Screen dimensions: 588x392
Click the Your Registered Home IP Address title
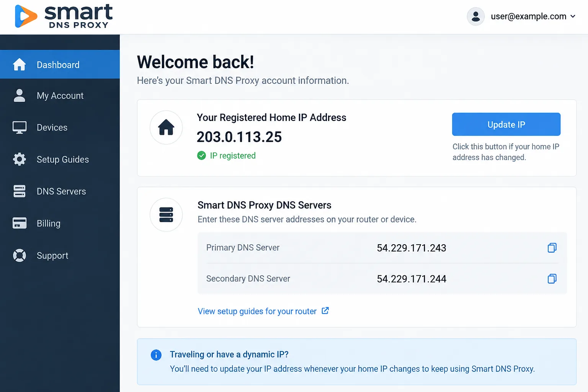click(271, 118)
